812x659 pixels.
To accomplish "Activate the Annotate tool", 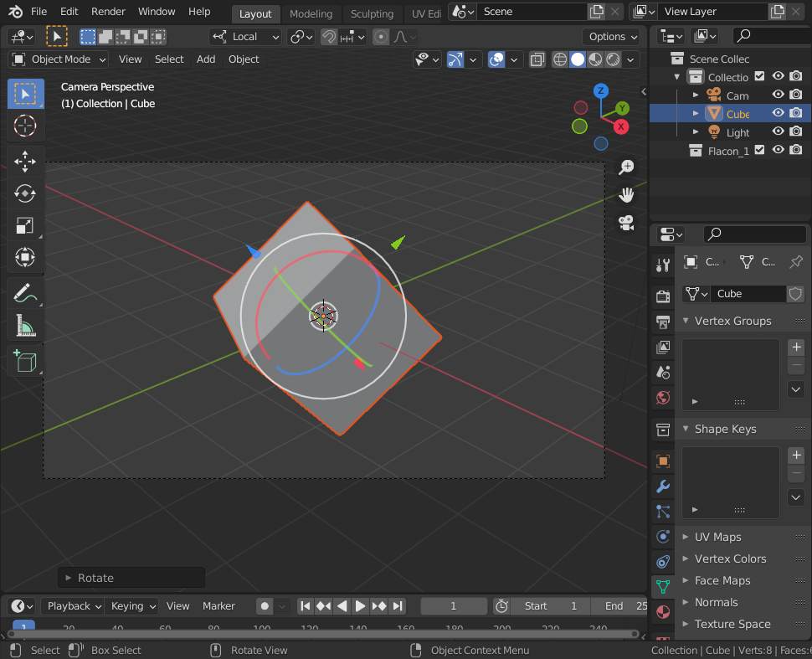I will (x=25, y=293).
